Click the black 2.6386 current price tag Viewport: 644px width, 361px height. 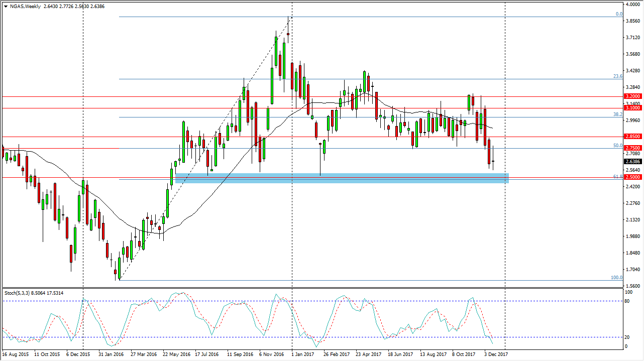click(x=632, y=162)
